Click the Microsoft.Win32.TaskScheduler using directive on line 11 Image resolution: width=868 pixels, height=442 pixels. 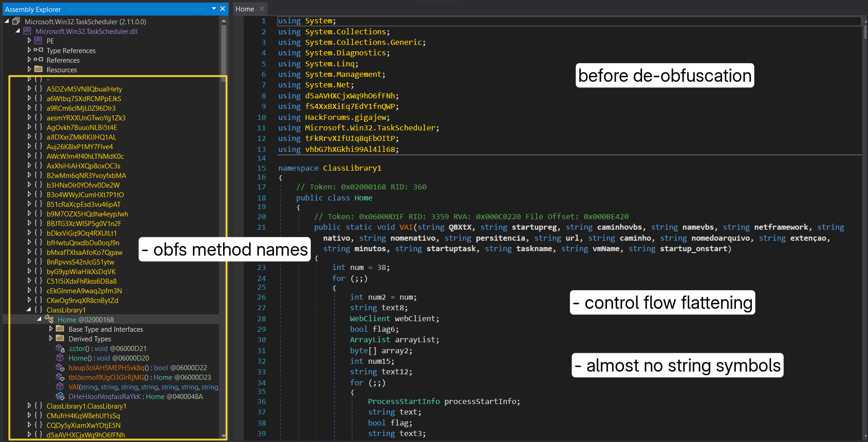[359, 128]
